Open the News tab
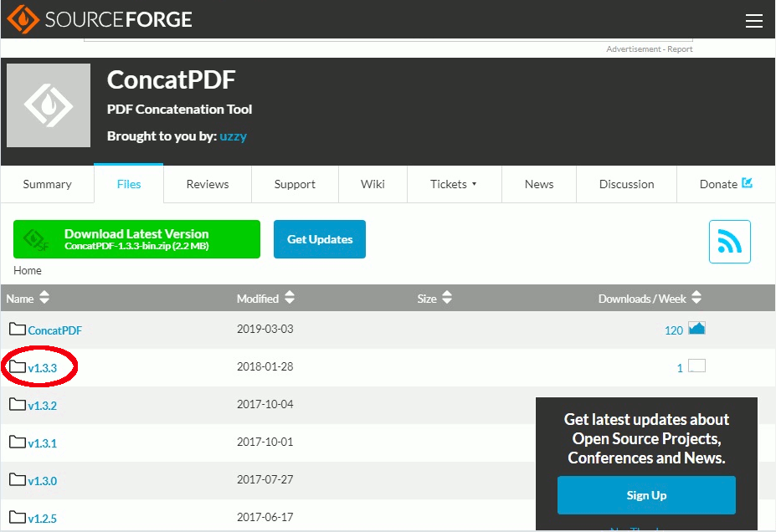The height and width of the screenshot is (532, 776). click(x=539, y=184)
